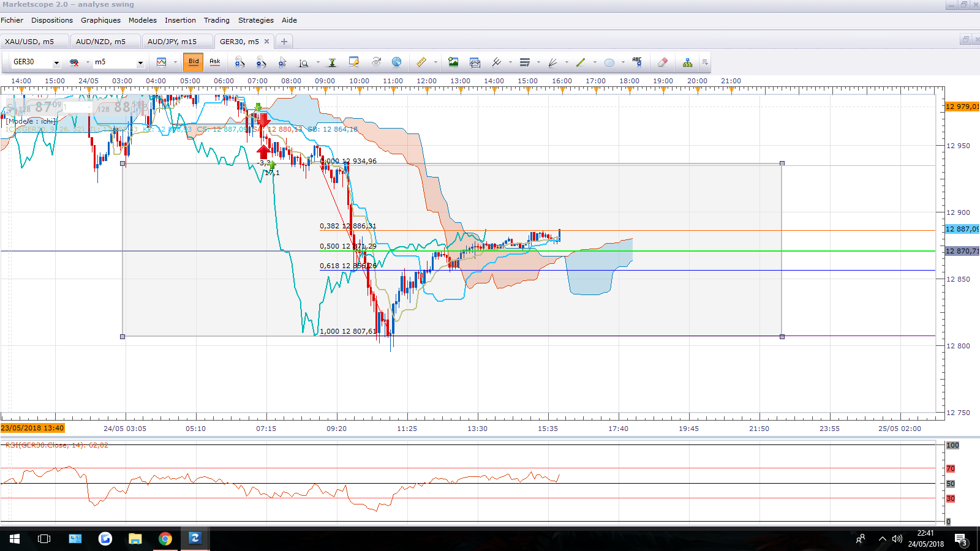
Task: Open the Strategies menu
Action: tap(256, 20)
